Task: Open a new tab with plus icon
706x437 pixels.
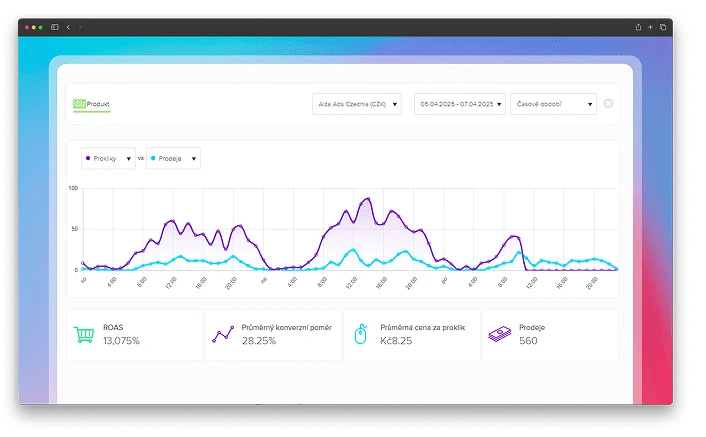Action: click(x=650, y=27)
